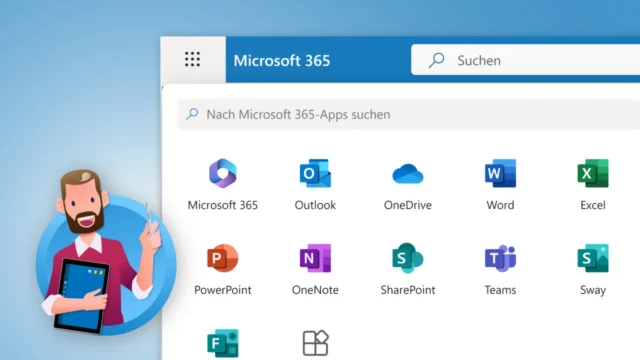Click the Word text label

pos(500,205)
